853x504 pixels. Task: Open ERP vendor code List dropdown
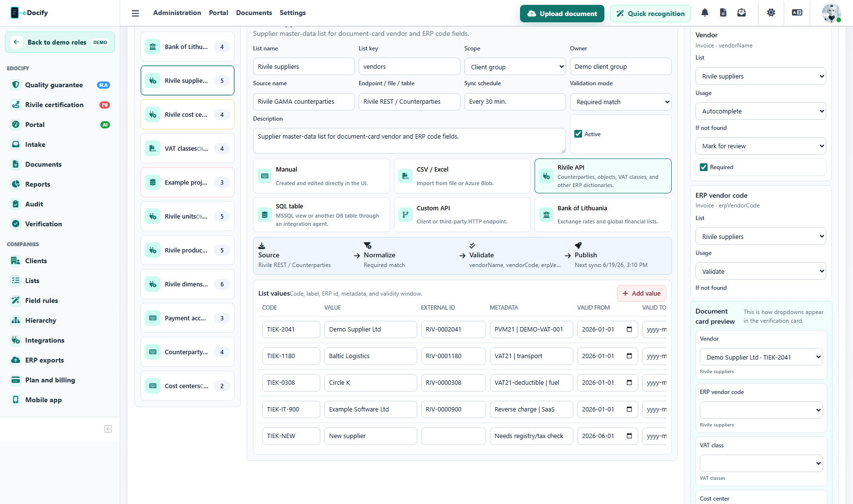point(761,236)
